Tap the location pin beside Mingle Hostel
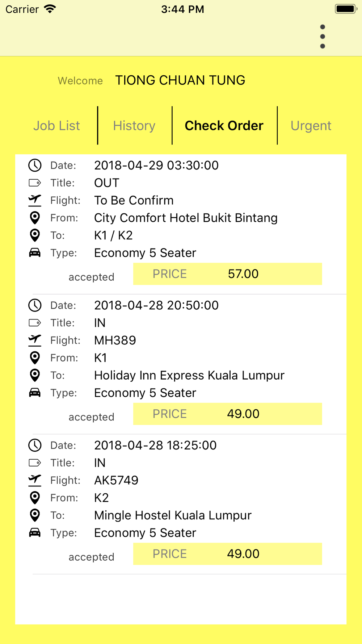 35,515
